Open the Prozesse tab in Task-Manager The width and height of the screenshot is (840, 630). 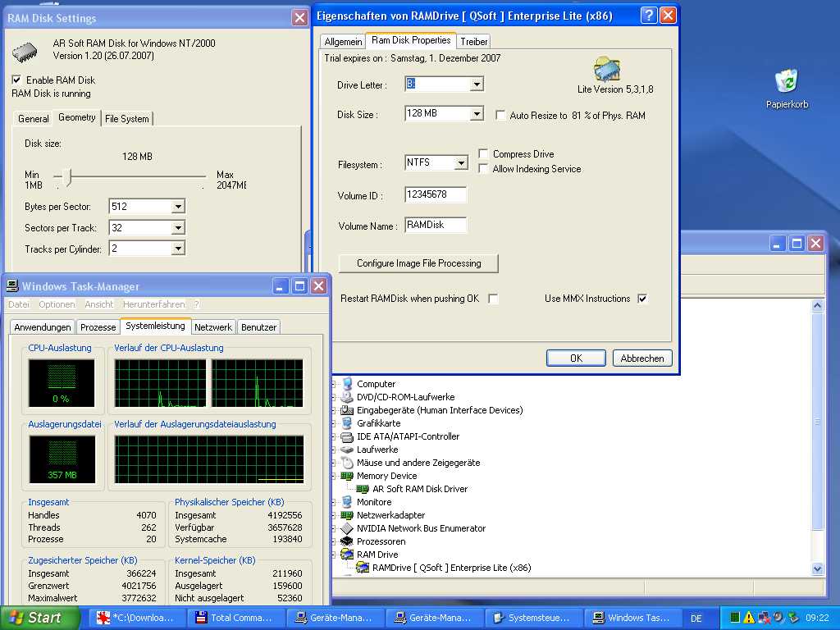pyautogui.click(x=98, y=327)
